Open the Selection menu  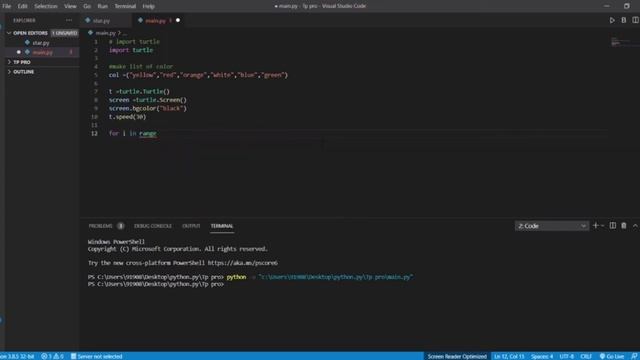pos(46,6)
